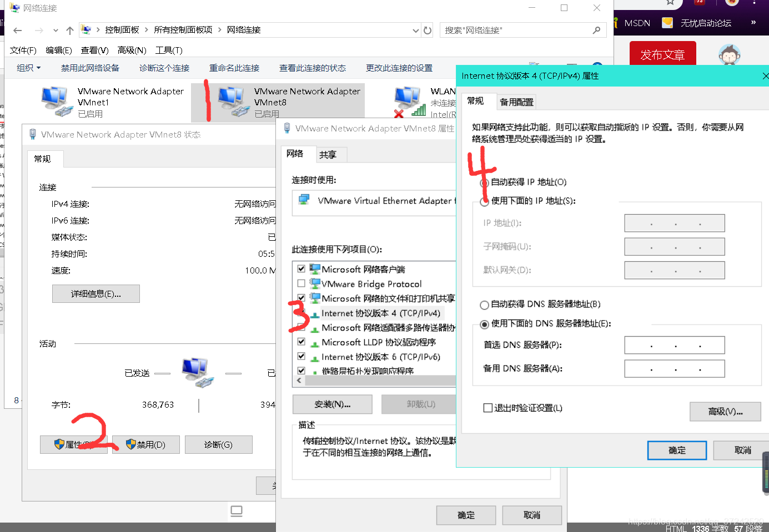The image size is (769, 532).
Task: Click the 无忧启动论坛 bookmark icon
Action: point(667,23)
